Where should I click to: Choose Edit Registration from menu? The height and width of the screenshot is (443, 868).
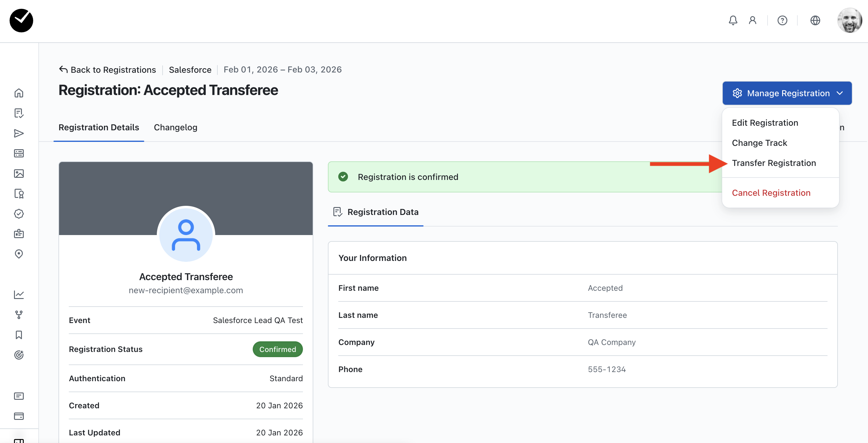(x=765, y=123)
